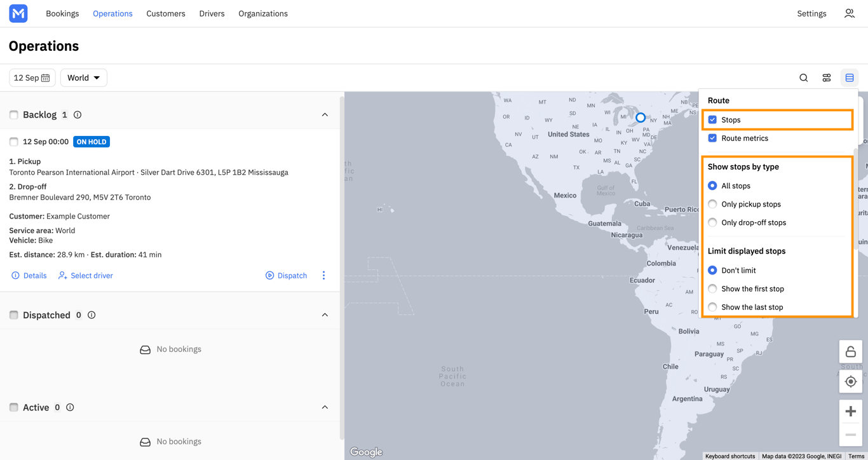Open the Operations tab
868x460 pixels.
point(112,13)
